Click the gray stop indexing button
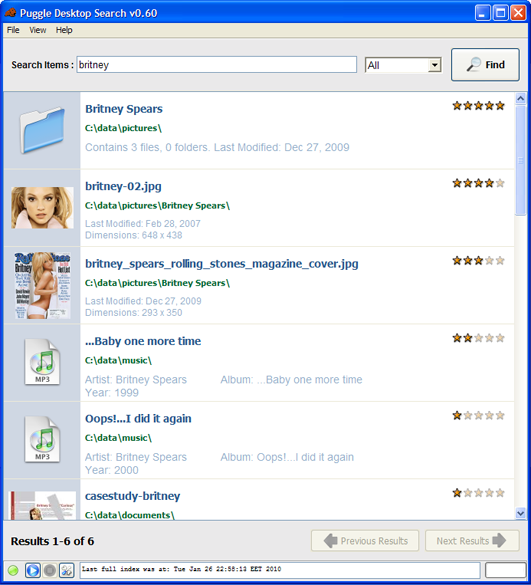531x585 pixels. point(50,570)
